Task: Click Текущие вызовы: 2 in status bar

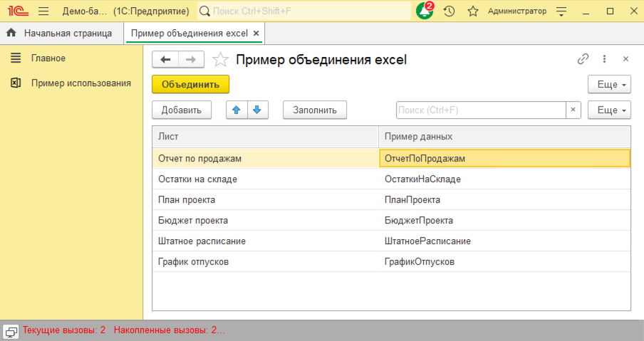Action: (64, 330)
